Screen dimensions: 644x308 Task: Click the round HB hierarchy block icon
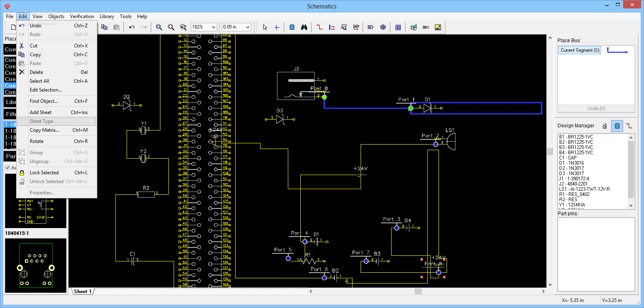pyautogui.click(x=383, y=27)
